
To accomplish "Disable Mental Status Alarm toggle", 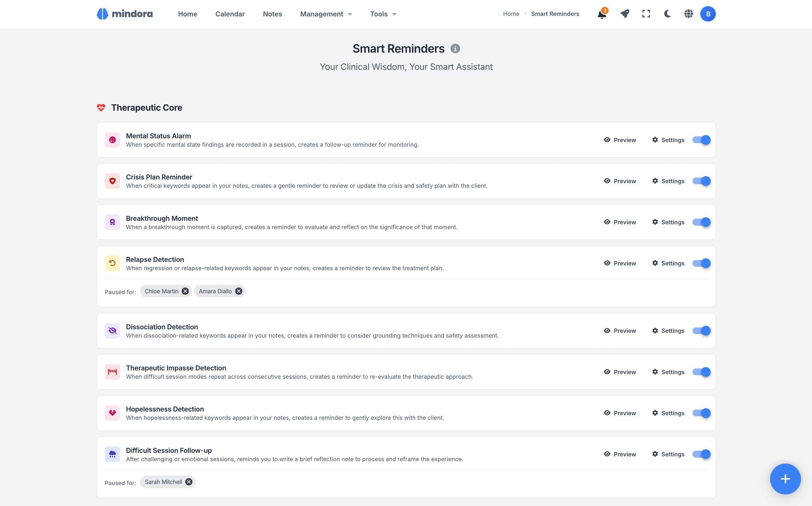I will tap(701, 140).
